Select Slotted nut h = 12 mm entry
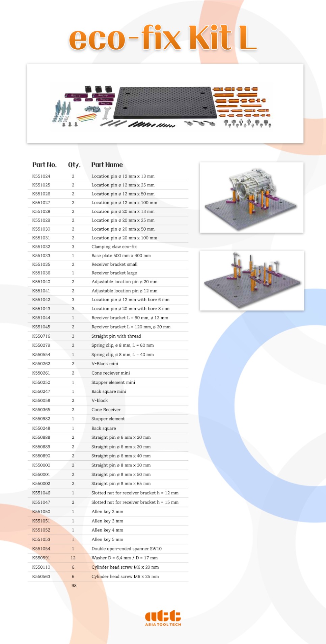The width and height of the screenshot is (326, 644). (x=135, y=493)
